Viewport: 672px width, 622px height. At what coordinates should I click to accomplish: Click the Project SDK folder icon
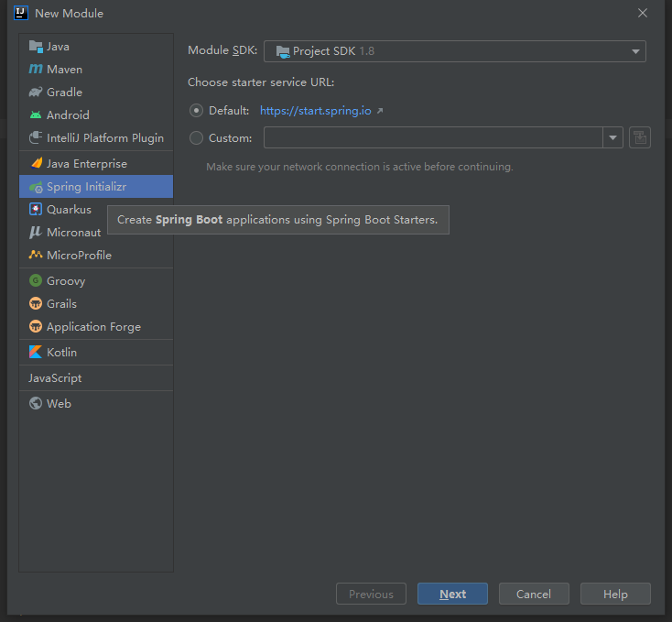pos(282,51)
